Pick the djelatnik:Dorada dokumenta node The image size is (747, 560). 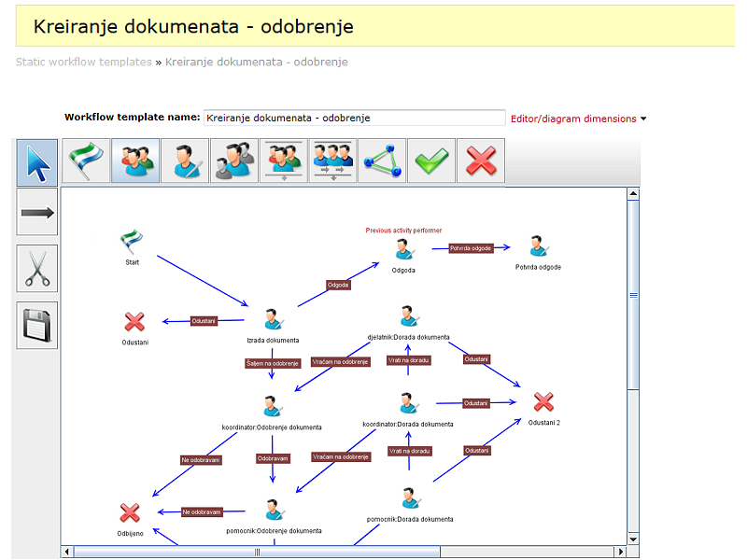[409, 316]
